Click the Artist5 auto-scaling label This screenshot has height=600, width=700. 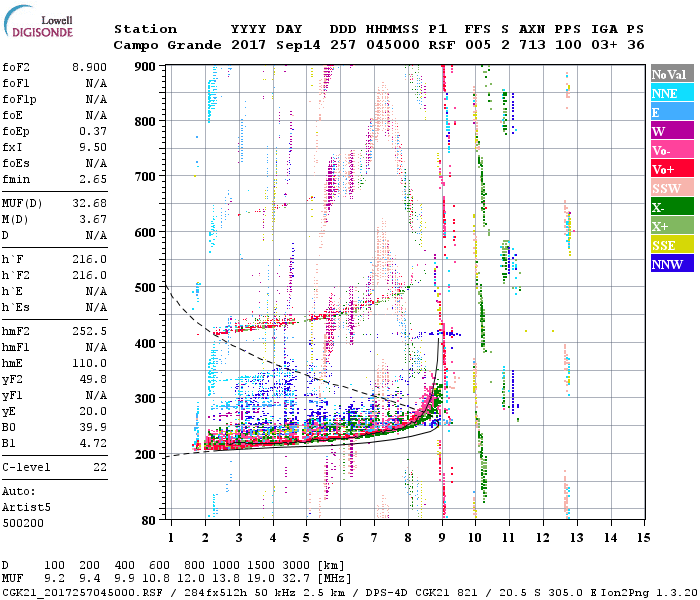point(26,508)
